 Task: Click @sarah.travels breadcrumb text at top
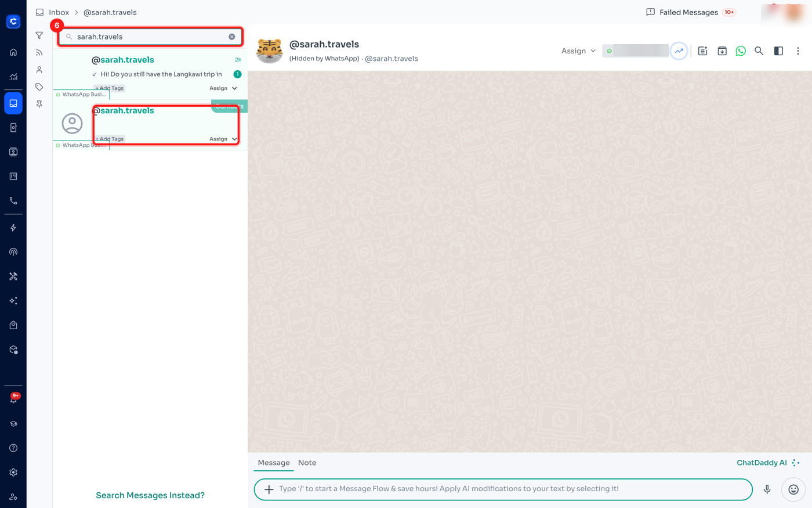click(110, 12)
